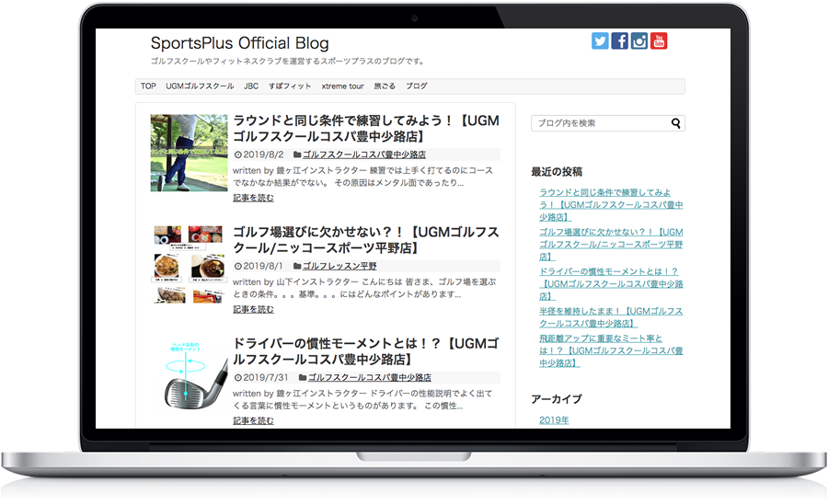Open the ゴルフ場選びに欠かせない post title

(x=366, y=240)
